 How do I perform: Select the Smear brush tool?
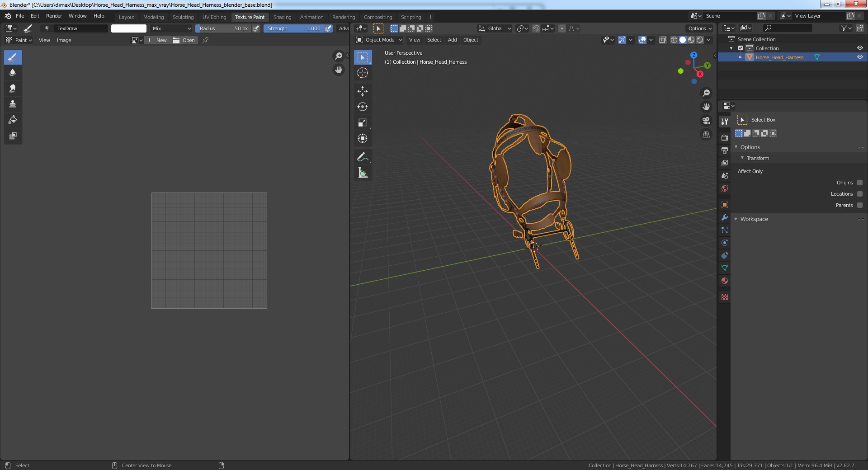click(13, 89)
